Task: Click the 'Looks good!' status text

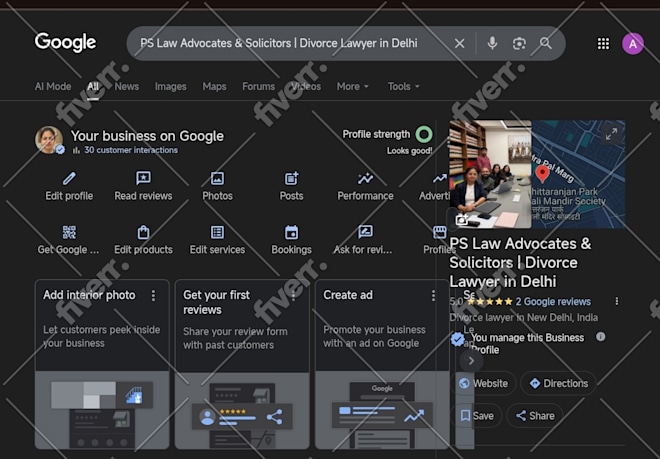Action: 410,151
